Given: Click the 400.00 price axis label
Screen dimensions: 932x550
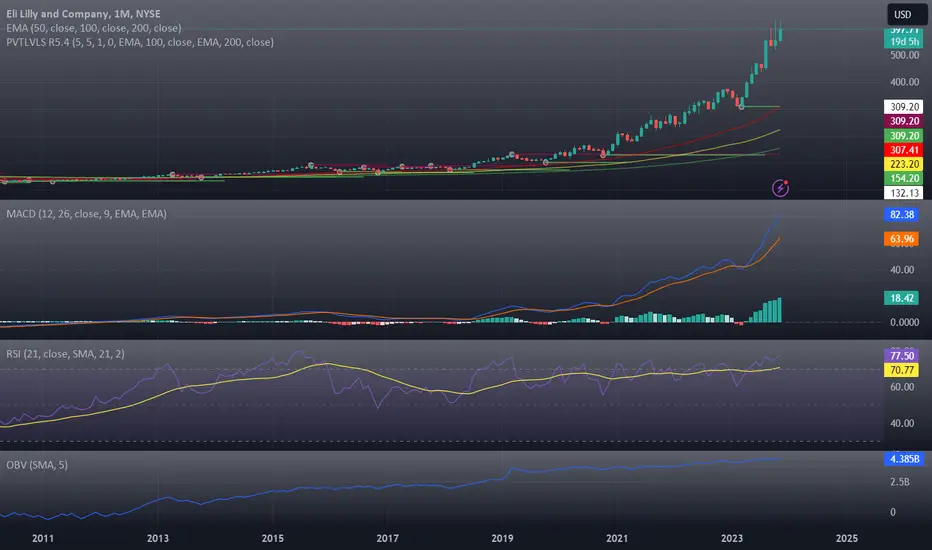Looking at the screenshot, I should point(905,82).
